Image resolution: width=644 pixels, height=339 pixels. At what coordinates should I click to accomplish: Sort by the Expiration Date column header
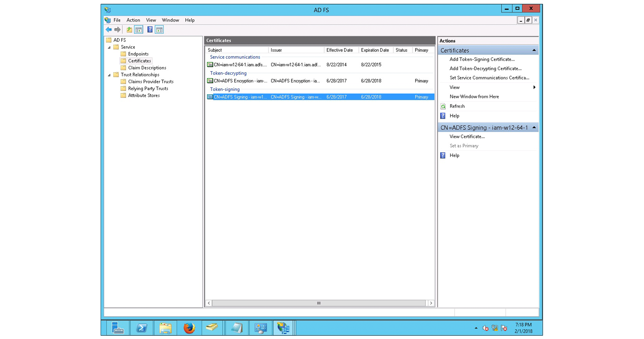click(376, 50)
